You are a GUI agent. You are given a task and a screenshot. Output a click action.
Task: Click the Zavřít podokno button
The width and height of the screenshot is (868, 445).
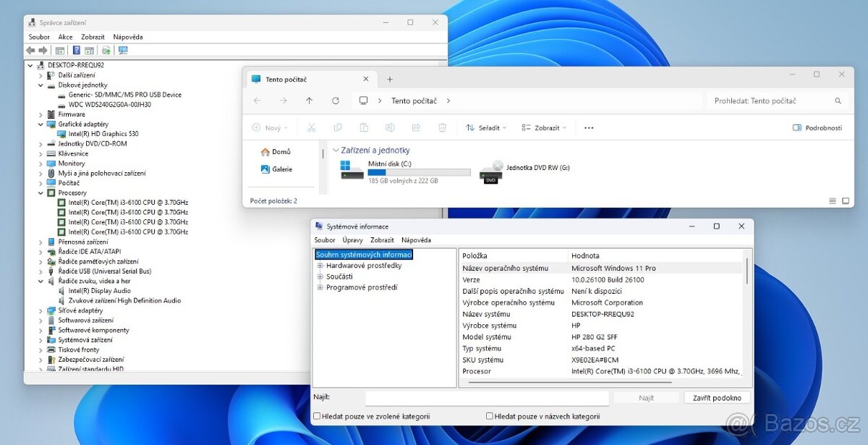tap(717, 397)
